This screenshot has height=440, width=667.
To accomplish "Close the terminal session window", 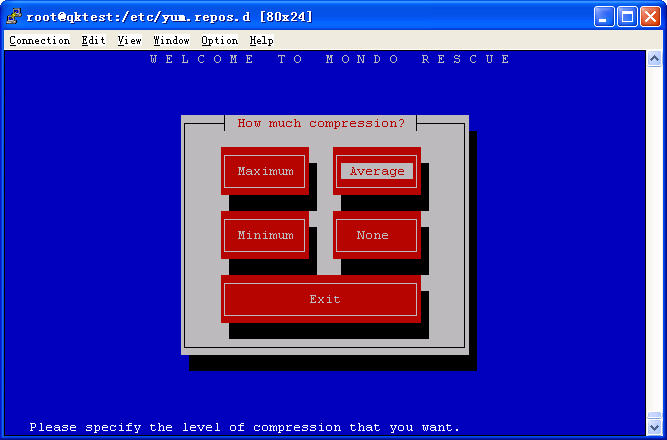I will 650,16.
